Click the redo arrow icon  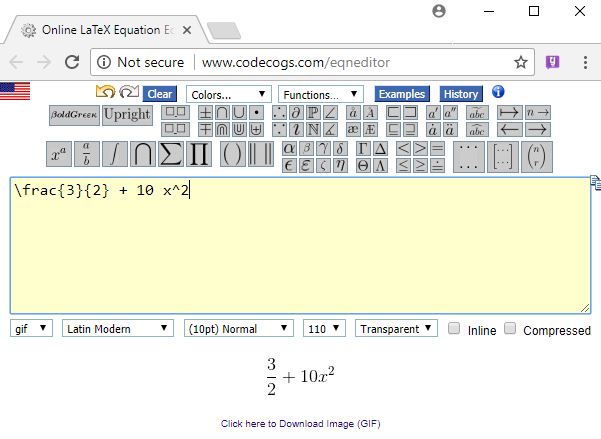(128, 93)
